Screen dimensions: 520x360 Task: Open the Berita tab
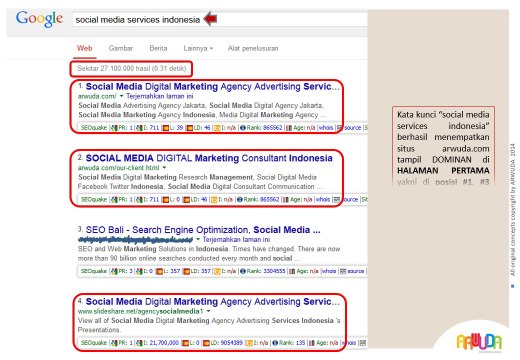coord(158,48)
